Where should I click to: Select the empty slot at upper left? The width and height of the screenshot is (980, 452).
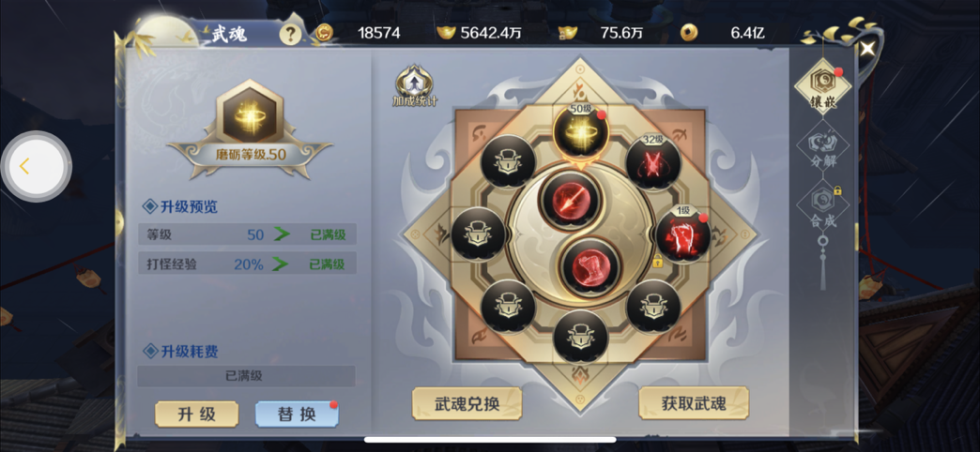point(508,162)
